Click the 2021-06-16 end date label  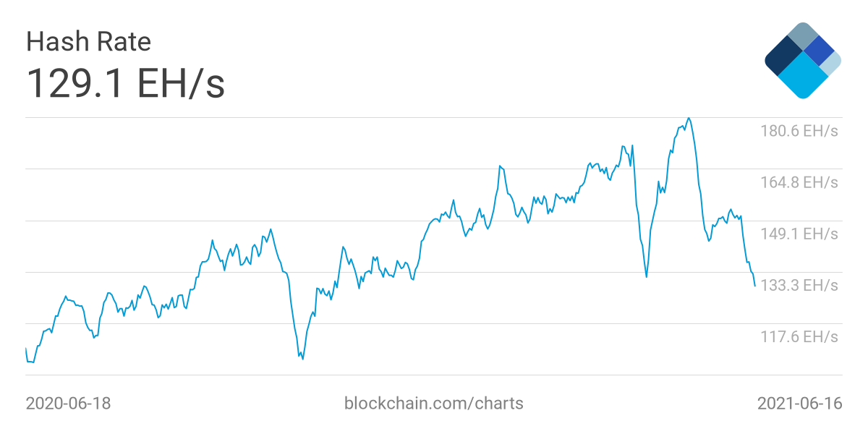(799, 403)
